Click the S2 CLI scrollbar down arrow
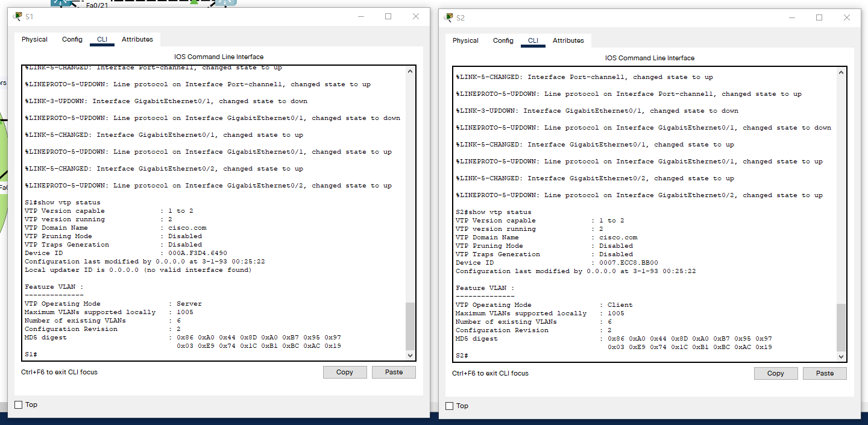 pyautogui.click(x=841, y=356)
